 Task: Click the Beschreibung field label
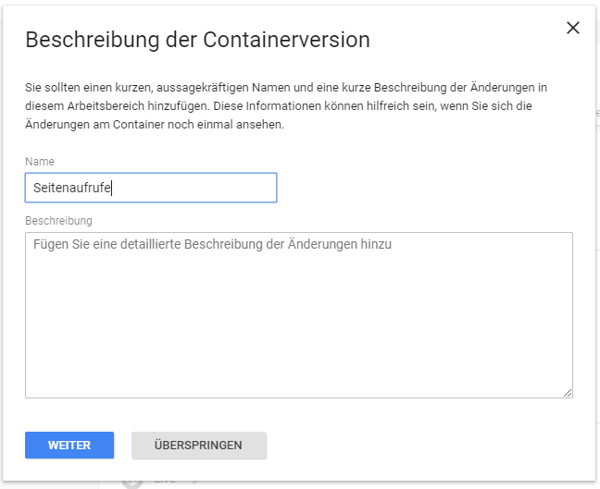59,221
